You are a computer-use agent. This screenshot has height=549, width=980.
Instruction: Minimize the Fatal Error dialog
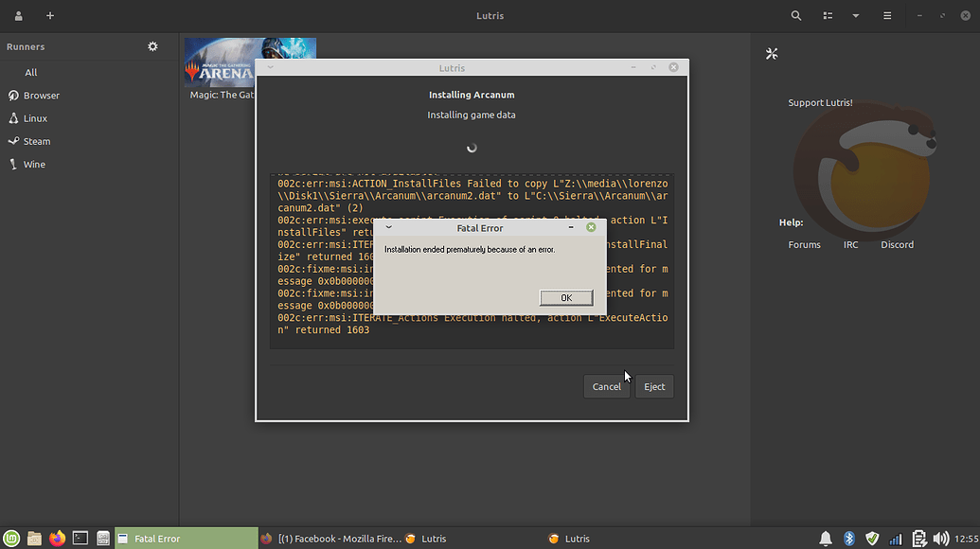(571, 227)
